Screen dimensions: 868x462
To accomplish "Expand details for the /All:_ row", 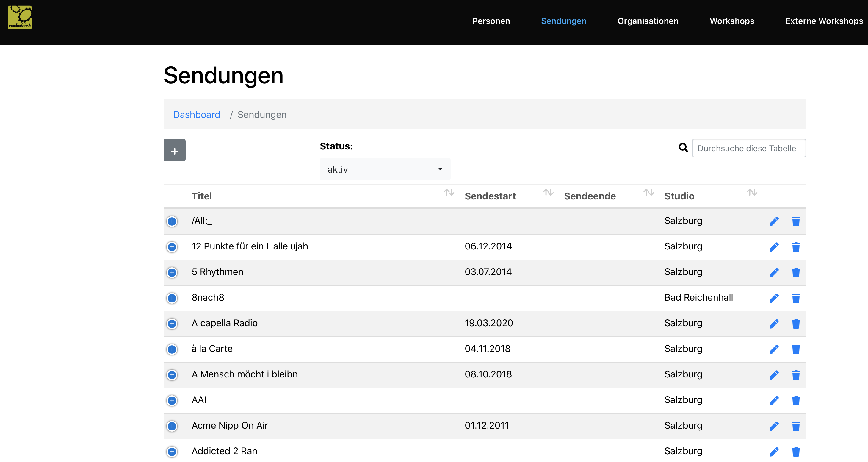I will coord(172,221).
